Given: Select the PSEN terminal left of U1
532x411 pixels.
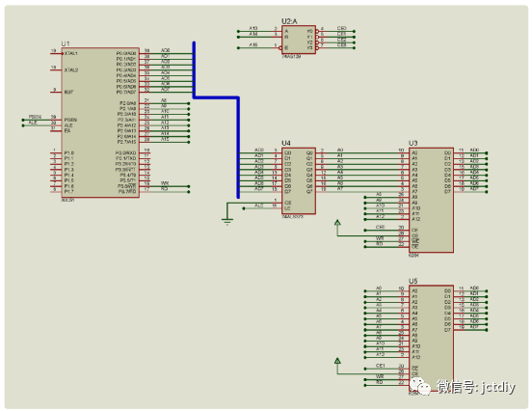Looking at the screenshot, I should [35, 117].
